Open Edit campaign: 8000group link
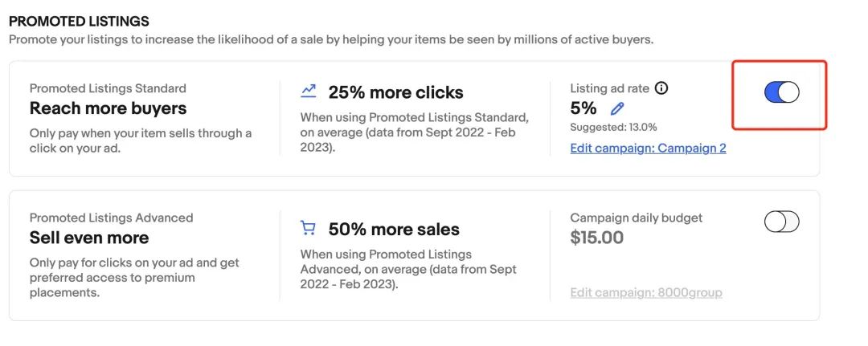868x346 pixels. pyautogui.click(x=645, y=293)
